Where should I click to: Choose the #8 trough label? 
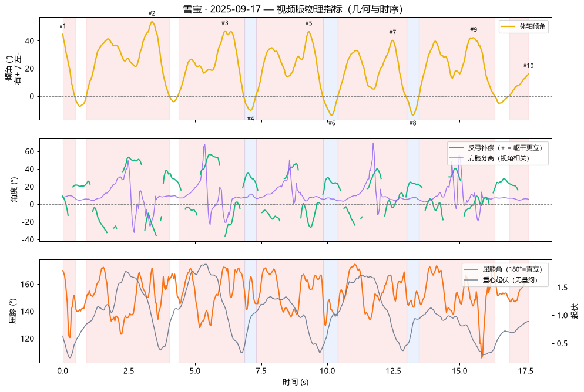[412, 123]
